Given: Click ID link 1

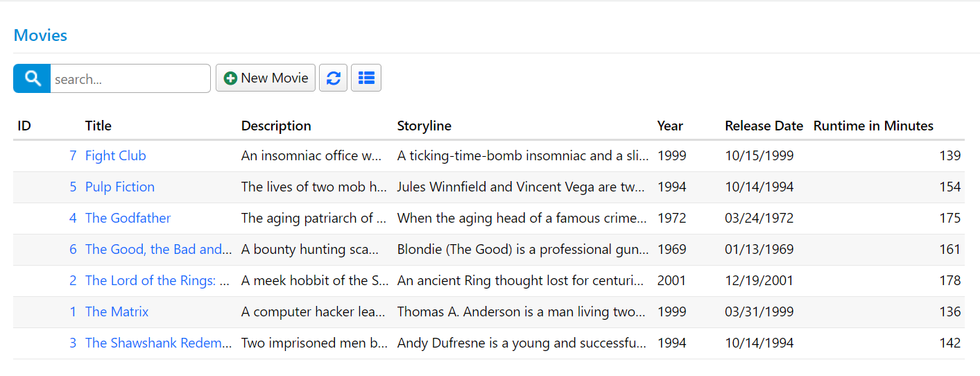Looking at the screenshot, I should (73, 311).
